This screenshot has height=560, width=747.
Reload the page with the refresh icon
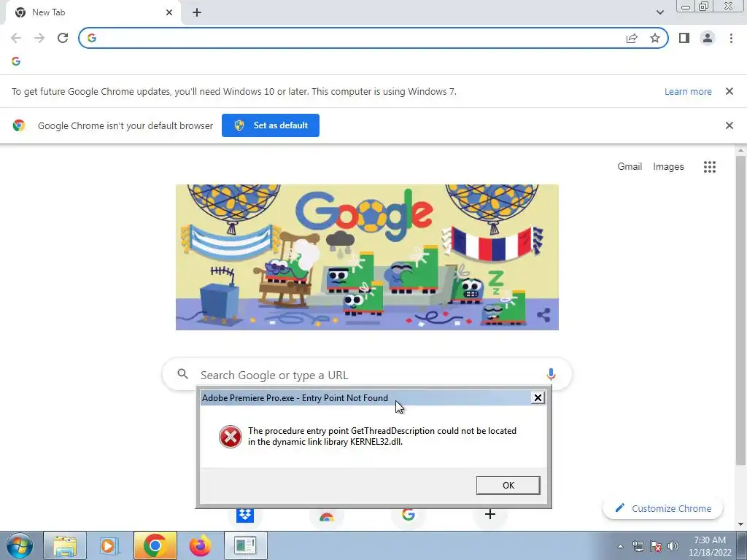63,38
